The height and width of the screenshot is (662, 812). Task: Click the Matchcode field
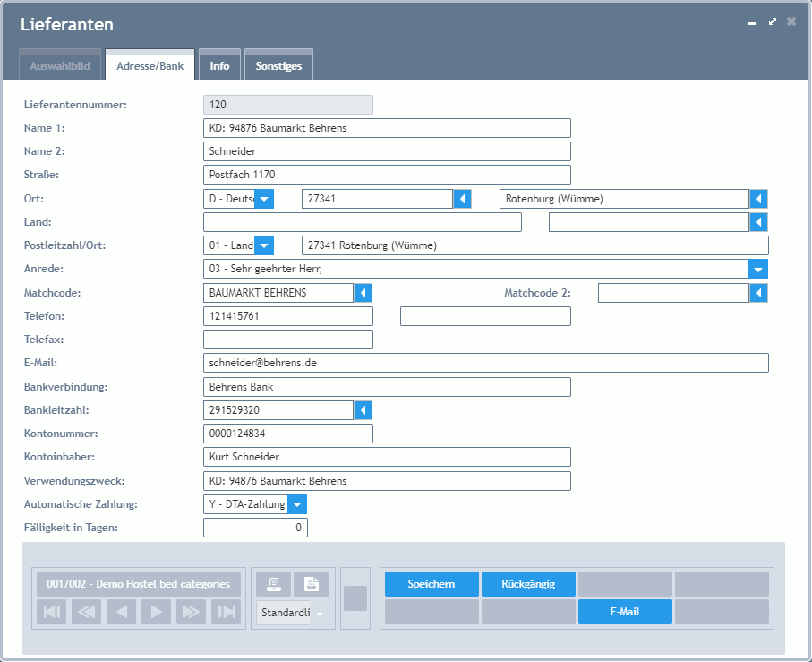(278, 293)
